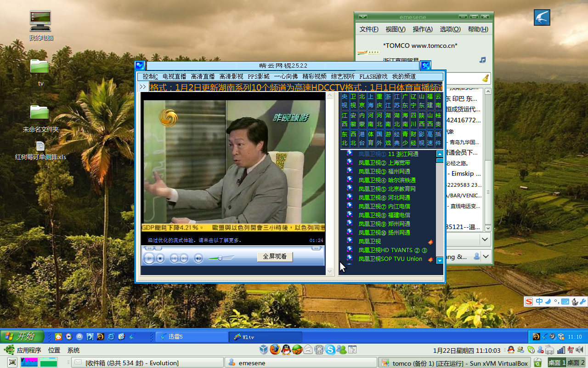Switch to the 迅雷5 taskbar item
Viewport: 588px width, 368px height.
(192, 337)
